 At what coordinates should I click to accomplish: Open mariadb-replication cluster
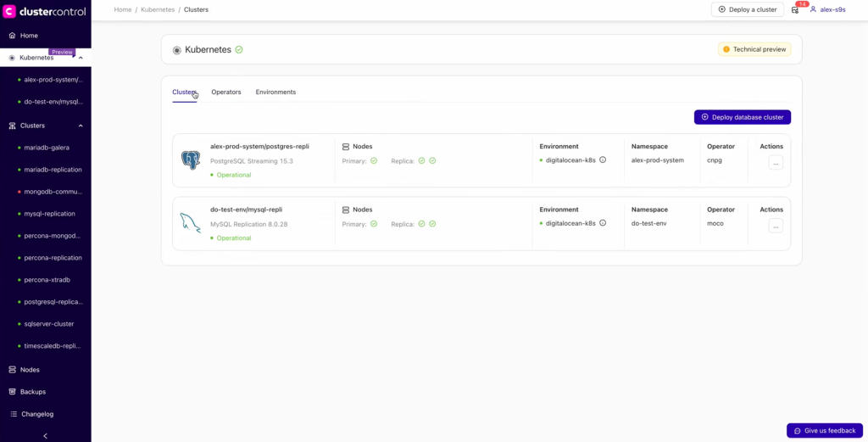coord(53,170)
